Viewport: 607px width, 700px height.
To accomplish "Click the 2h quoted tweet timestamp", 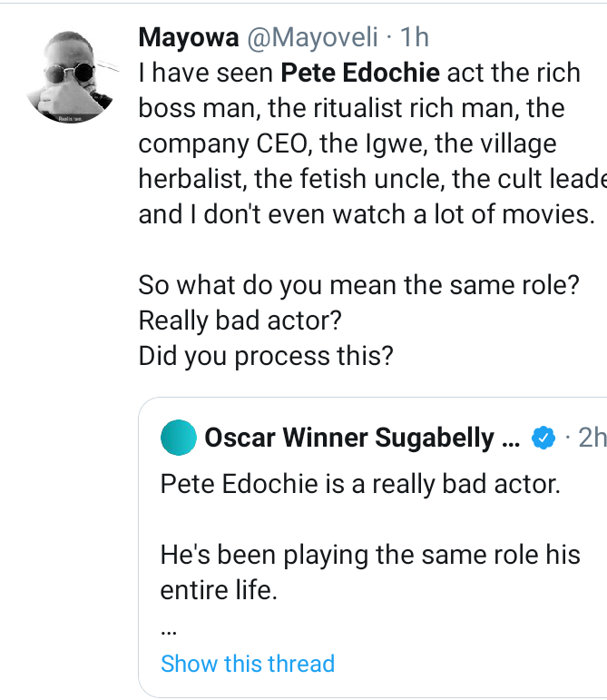I will click(x=592, y=439).
